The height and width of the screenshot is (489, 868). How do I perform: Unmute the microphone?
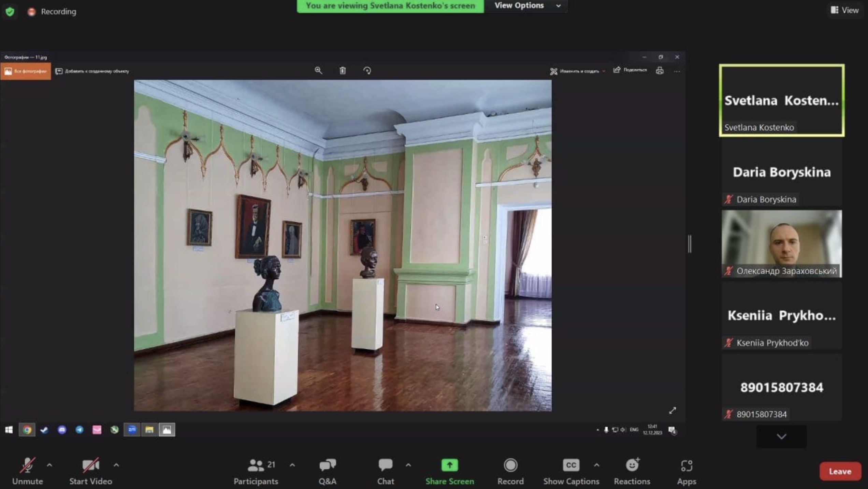point(27,471)
